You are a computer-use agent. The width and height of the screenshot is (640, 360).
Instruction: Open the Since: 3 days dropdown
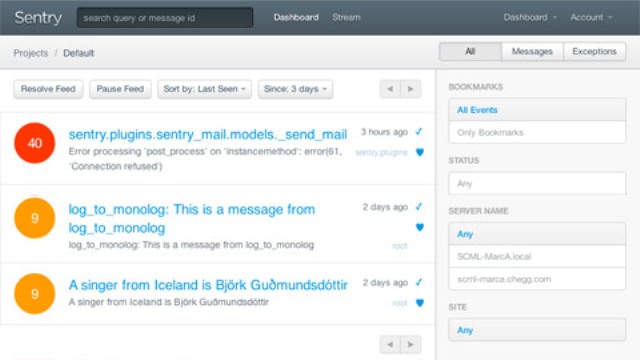[295, 89]
